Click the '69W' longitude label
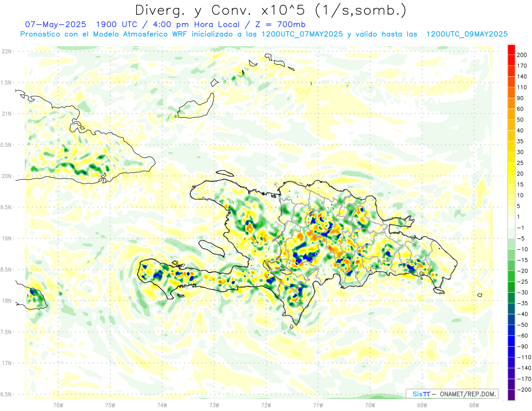The image size is (532, 411). point(422,405)
